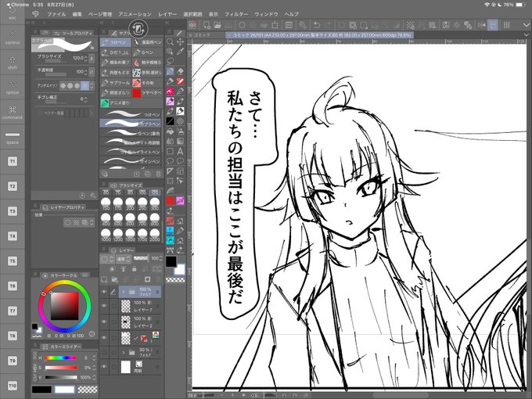Image resolution: width=532 pixels, height=399 pixels.
Task: Select the Gペン subtool group
Action: 147,52
